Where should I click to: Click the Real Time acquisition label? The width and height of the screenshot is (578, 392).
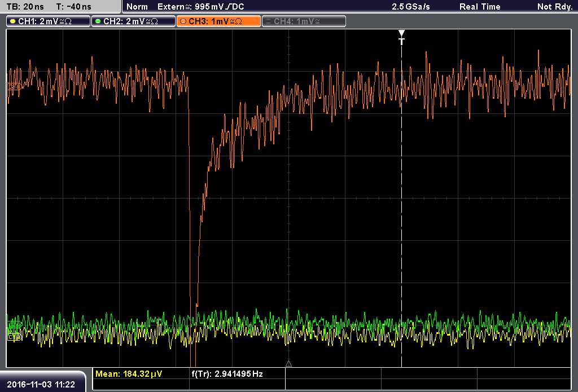click(480, 7)
